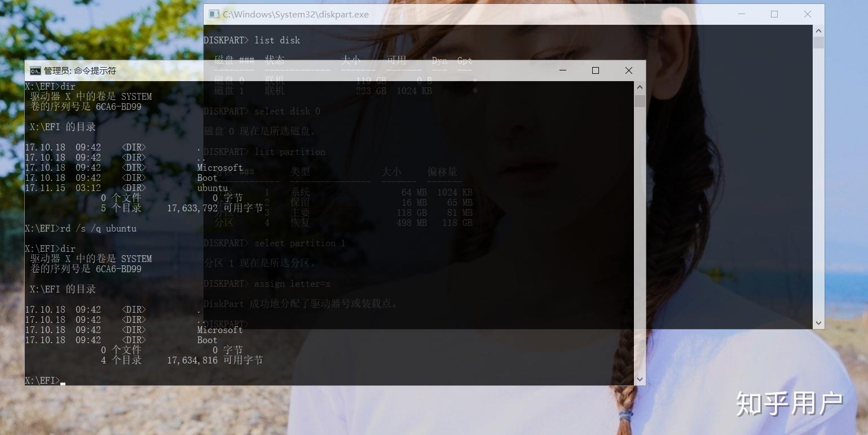Maximize the 命令提示符 window
The image size is (868, 435).
[x=595, y=70]
